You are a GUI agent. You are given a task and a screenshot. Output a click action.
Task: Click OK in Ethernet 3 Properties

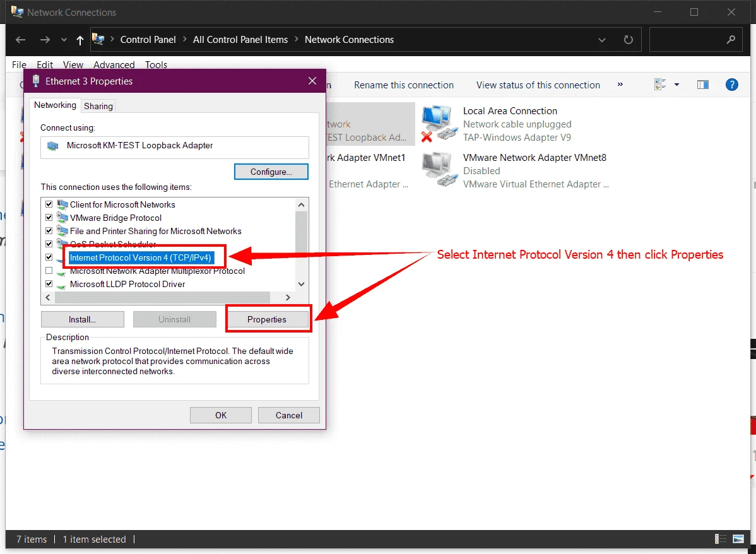point(221,415)
